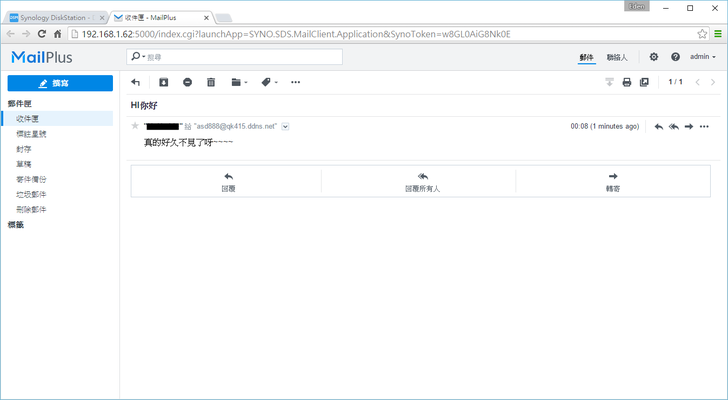Click the browser address bar URL
The height and width of the screenshot is (400, 728).
[296, 34]
